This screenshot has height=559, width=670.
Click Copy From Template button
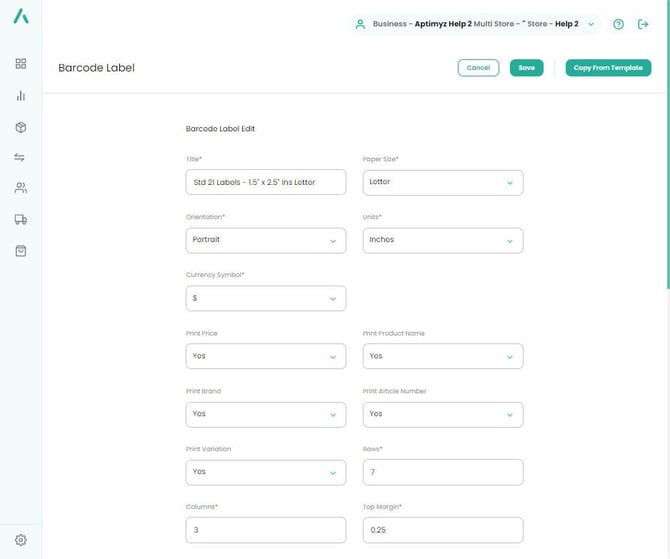click(608, 68)
